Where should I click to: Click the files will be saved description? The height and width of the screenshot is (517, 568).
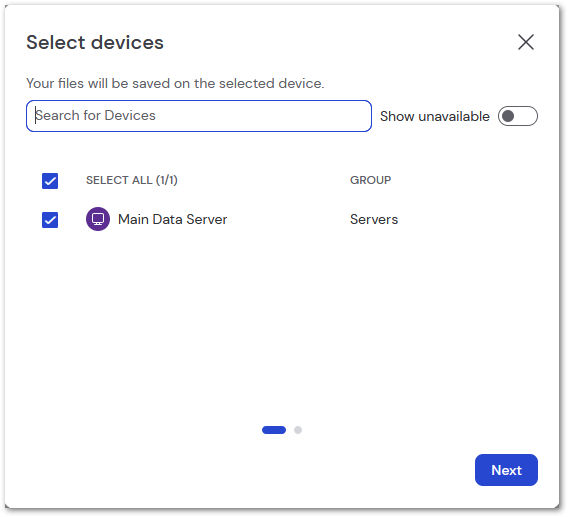tap(175, 83)
